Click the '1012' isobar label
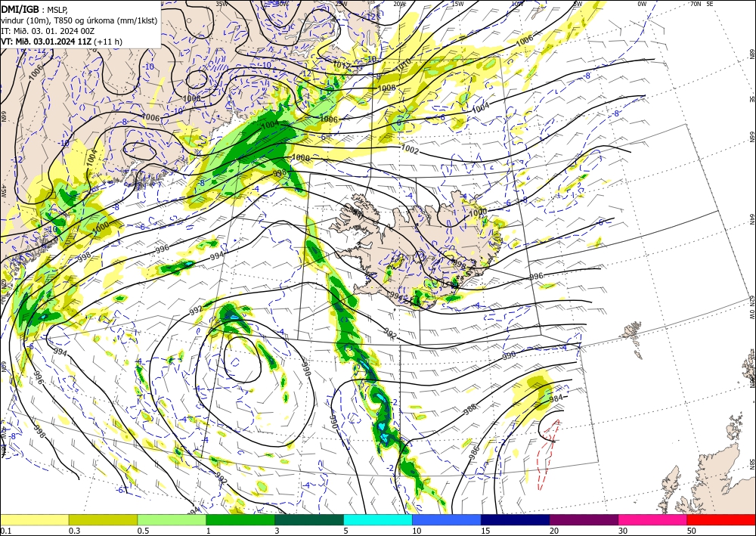Screen dimensions: 756x536 point(342,64)
